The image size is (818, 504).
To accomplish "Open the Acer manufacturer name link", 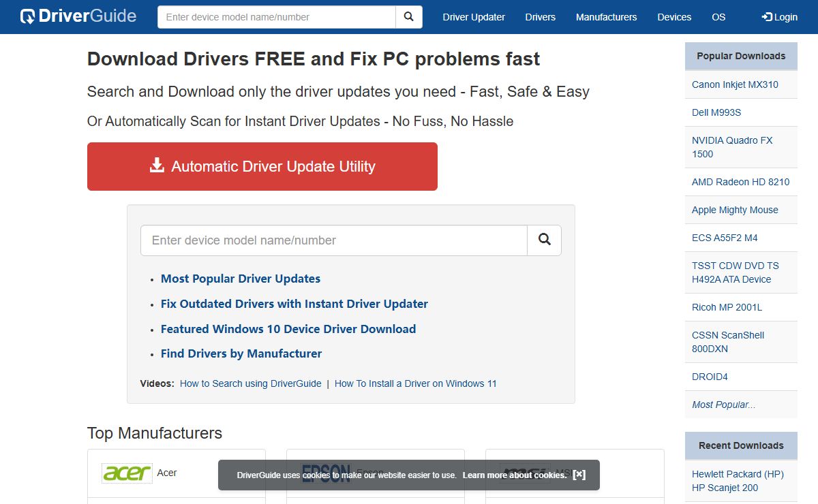I will [167, 473].
